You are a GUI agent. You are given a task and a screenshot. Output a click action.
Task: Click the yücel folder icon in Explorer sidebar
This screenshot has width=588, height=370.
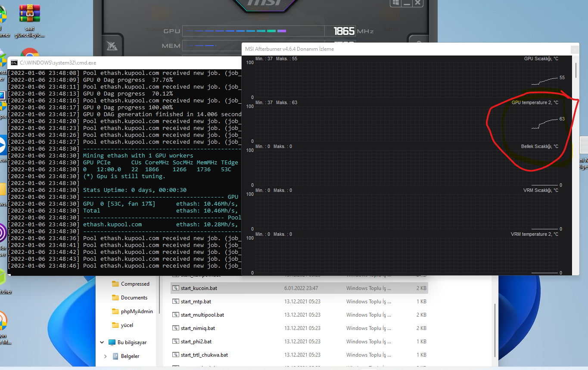coord(115,325)
